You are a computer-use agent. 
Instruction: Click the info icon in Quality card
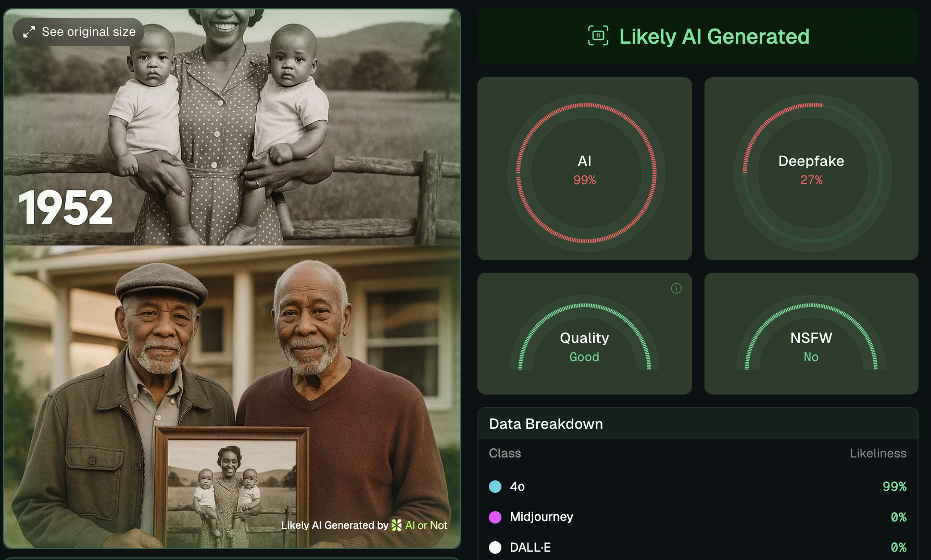click(676, 288)
